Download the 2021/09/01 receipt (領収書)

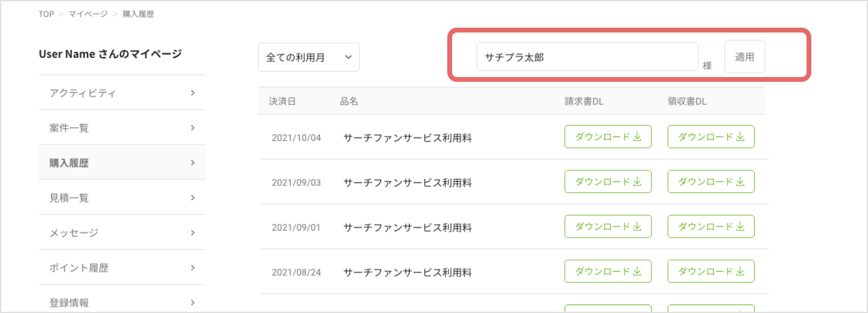tap(711, 226)
